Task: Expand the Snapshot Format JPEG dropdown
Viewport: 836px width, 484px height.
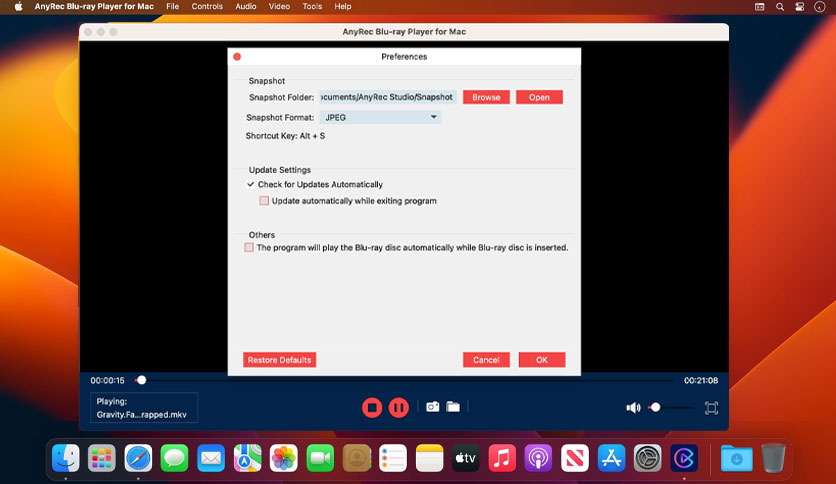Action: coord(380,117)
